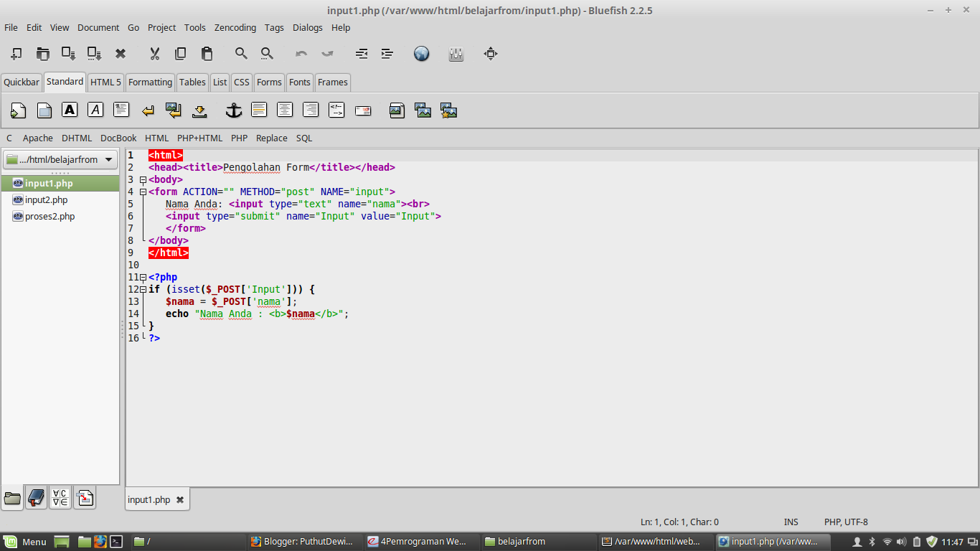Click the Close file X icon in main toolbar
Image resolution: width=980 pixels, height=551 pixels.
121,54
